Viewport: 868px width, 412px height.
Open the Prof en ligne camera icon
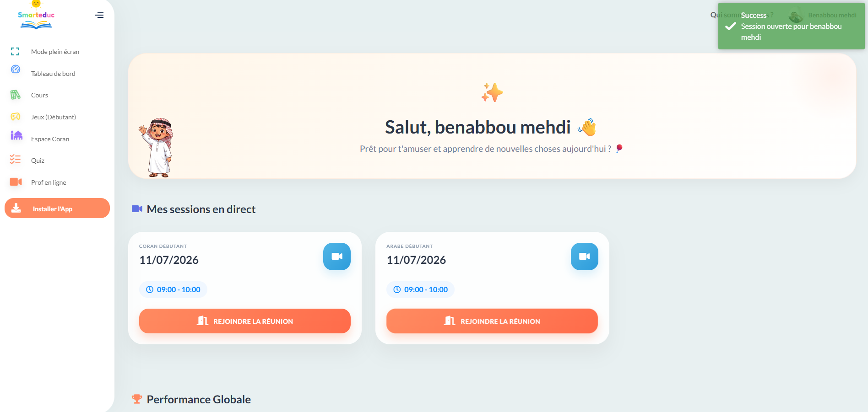point(16,182)
